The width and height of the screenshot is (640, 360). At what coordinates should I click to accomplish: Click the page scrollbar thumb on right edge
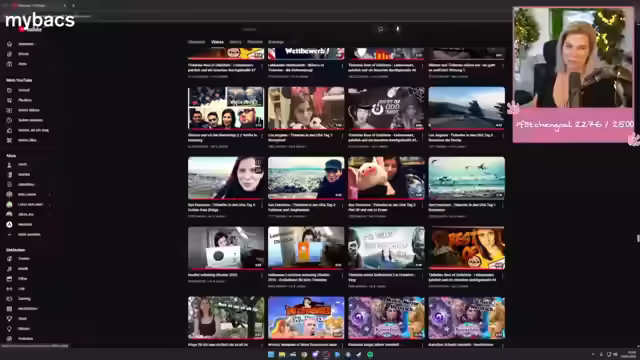click(638, 238)
